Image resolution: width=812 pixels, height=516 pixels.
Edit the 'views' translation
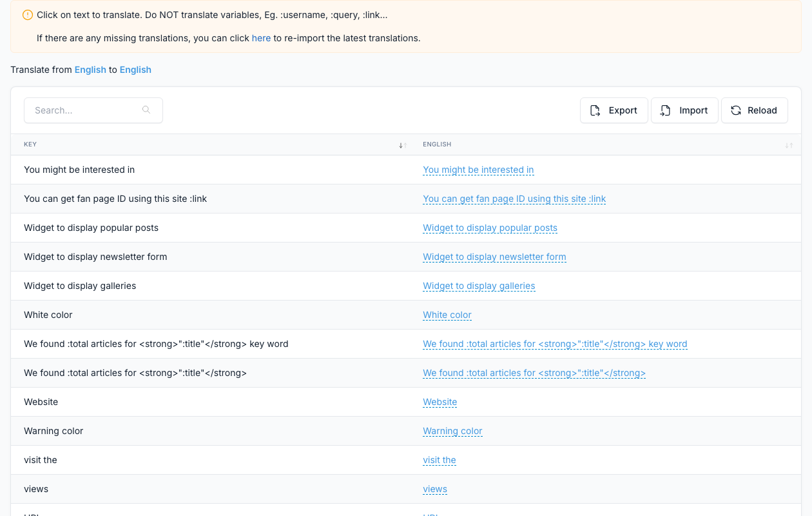point(435,489)
